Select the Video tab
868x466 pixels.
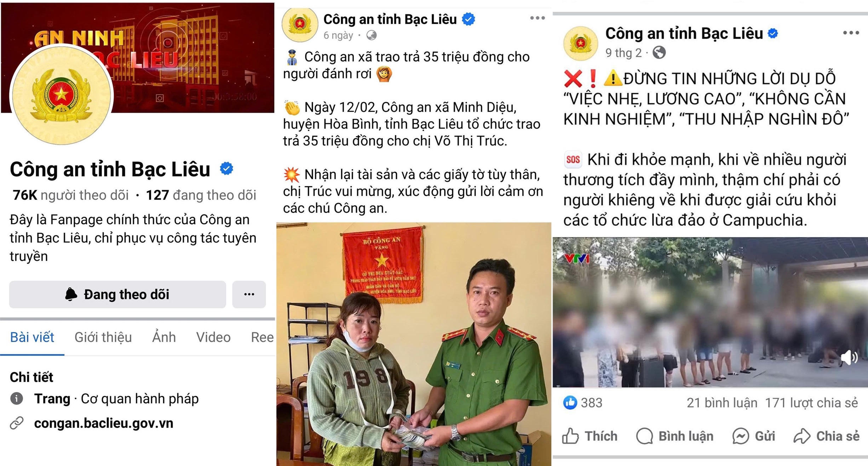tap(213, 337)
